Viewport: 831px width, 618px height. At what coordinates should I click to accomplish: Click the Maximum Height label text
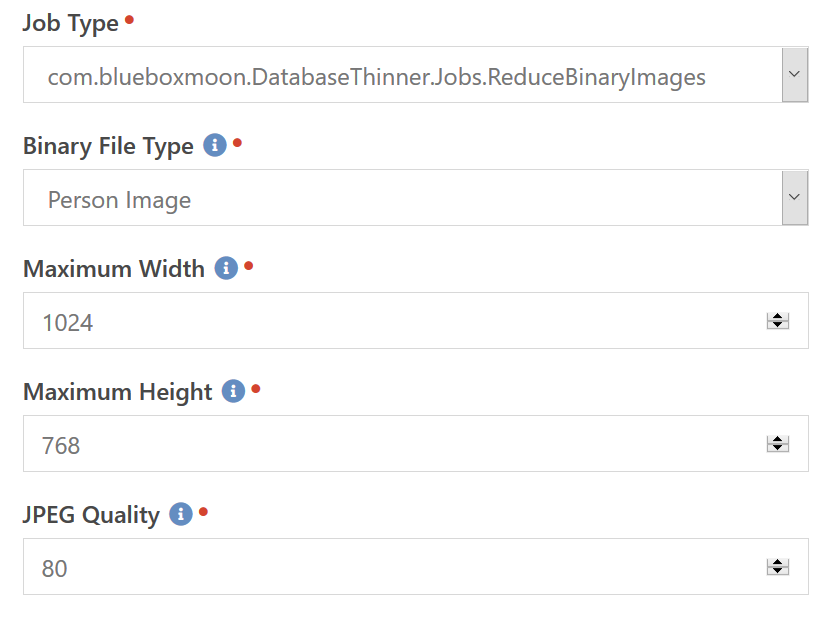(x=117, y=392)
